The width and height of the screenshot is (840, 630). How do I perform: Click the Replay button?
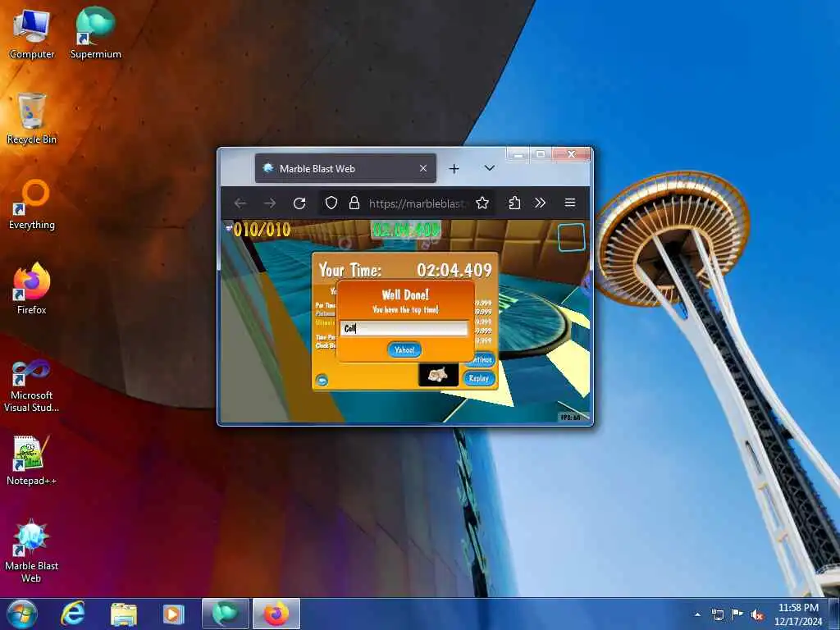(x=478, y=378)
